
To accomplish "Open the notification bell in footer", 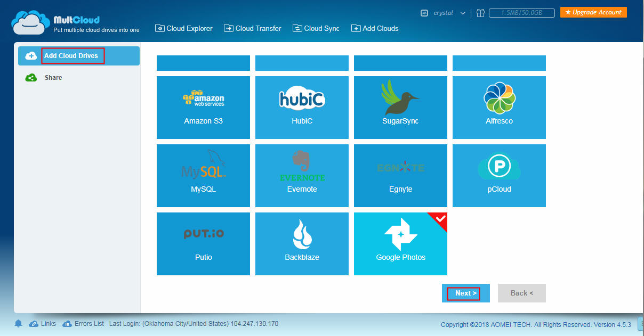I will (x=19, y=324).
